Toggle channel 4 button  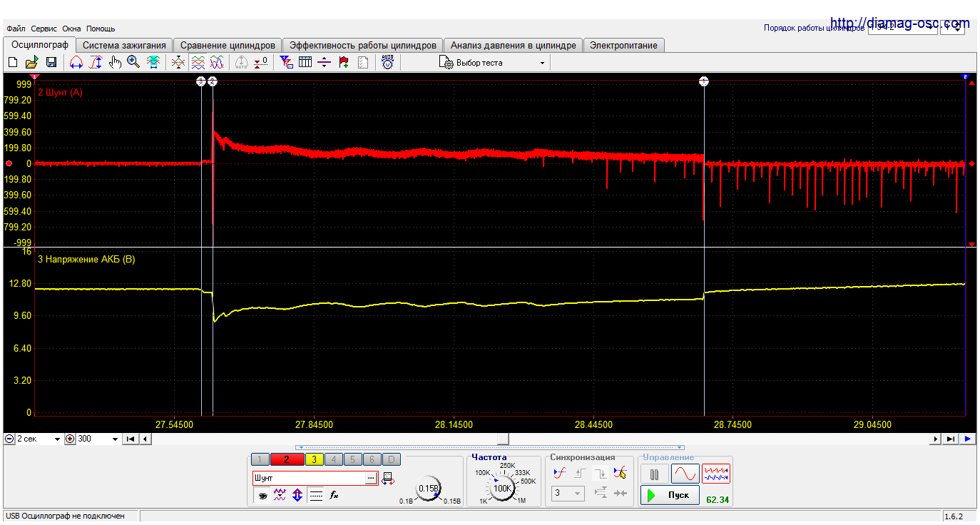[334, 459]
